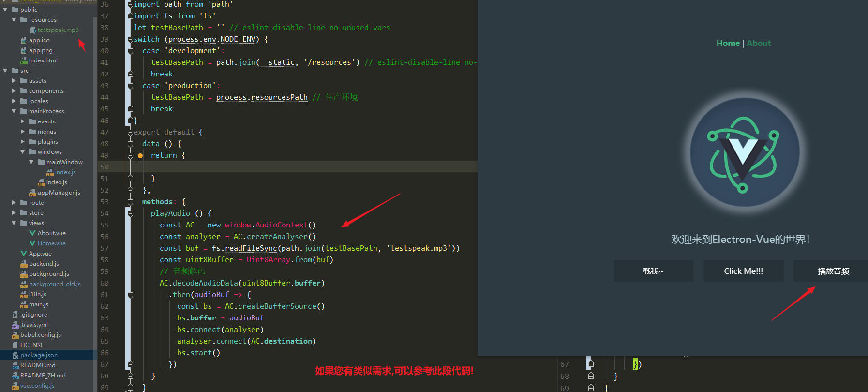Collapse the mainProcess folder arrow
868x392 pixels.
tap(14, 111)
